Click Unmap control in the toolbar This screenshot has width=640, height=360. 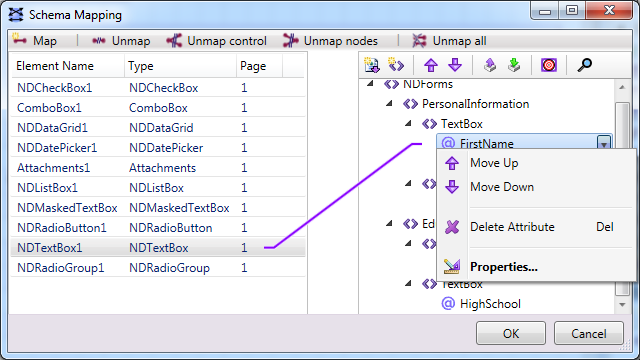[216, 41]
